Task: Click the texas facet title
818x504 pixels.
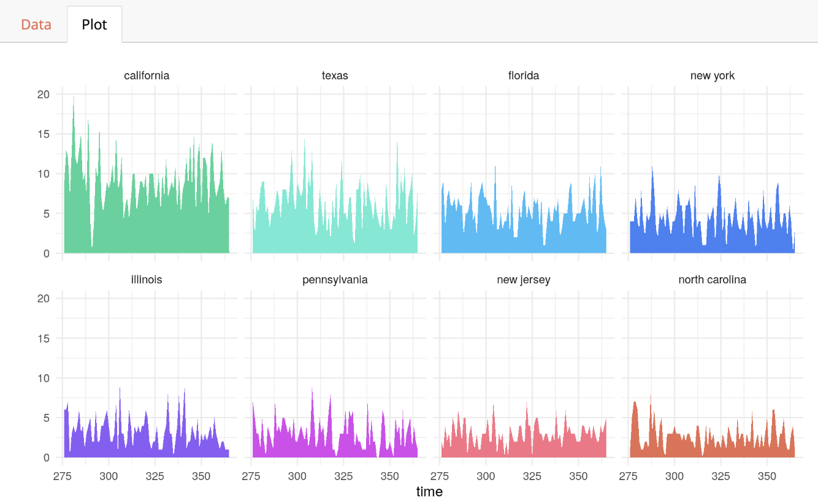Action: 334,75
